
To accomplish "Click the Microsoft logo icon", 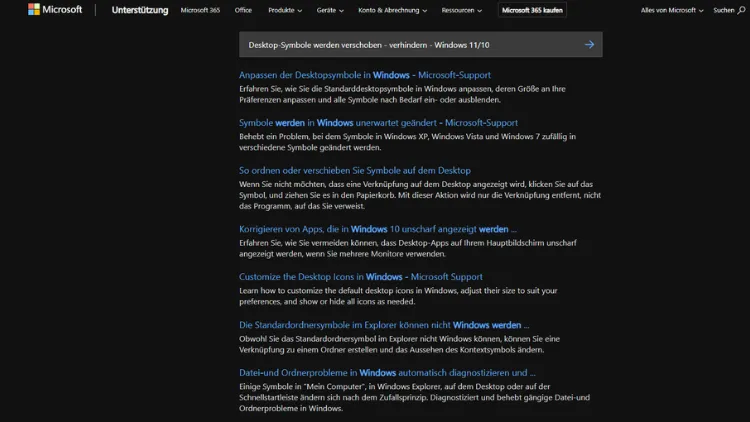I will [34, 10].
